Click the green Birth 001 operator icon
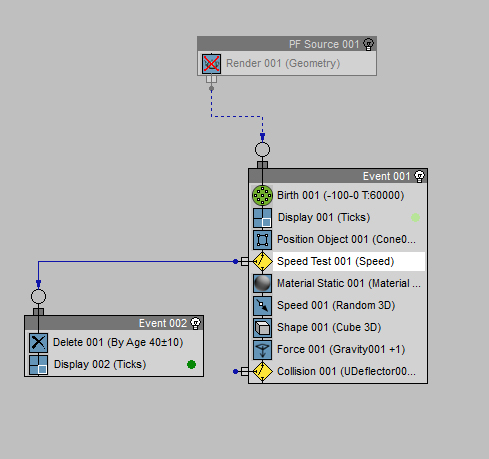Image resolution: width=489 pixels, height=459 pixels. click(x=262, y=195)
